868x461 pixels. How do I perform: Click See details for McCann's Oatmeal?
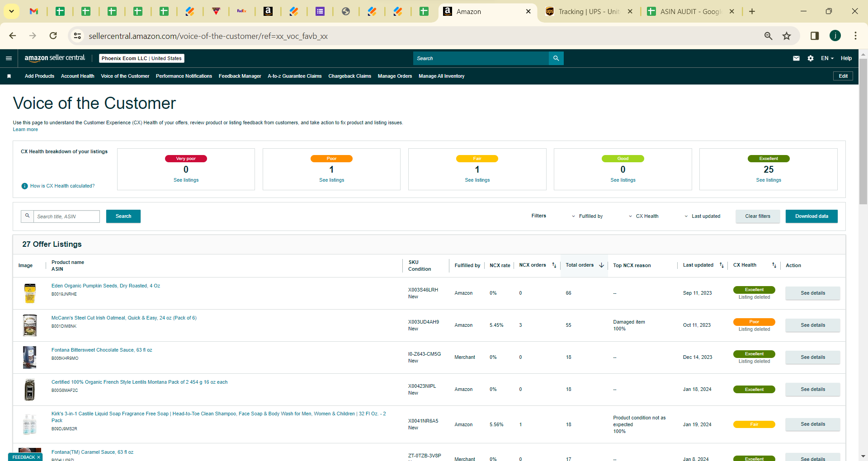pos(813,325)
